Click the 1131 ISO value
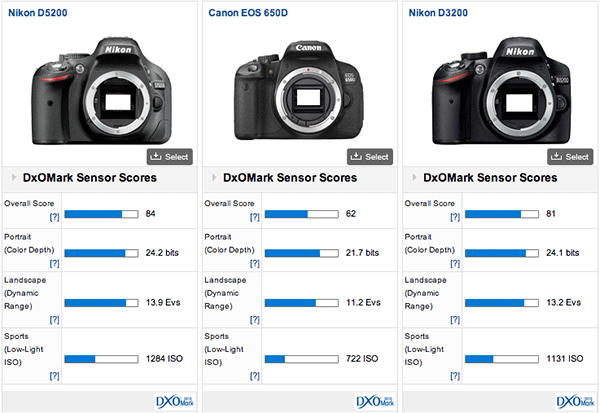 click(x=565, y=359)
